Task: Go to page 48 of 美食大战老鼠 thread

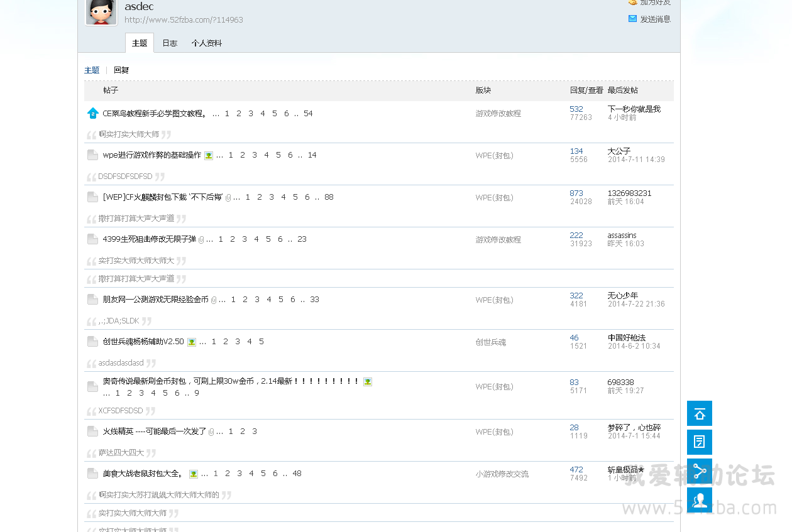Action: [297, 474]
